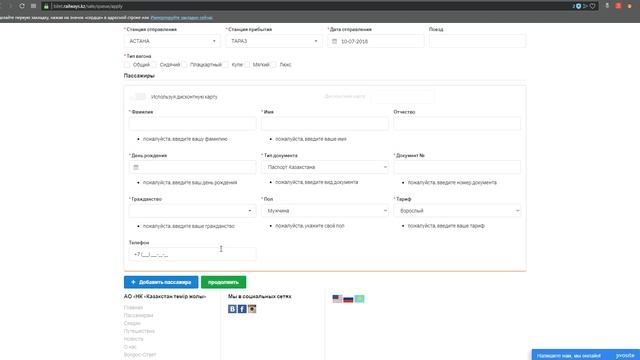Screen dimensions: 640x360
Task: Focus the Фамилия surname input field
Action: tap(193, 124)
